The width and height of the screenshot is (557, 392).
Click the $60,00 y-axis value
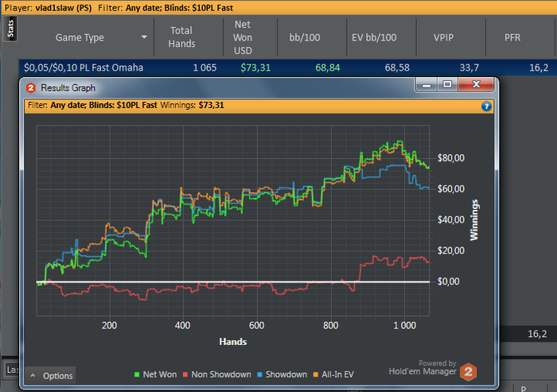[x=451, y=188]
